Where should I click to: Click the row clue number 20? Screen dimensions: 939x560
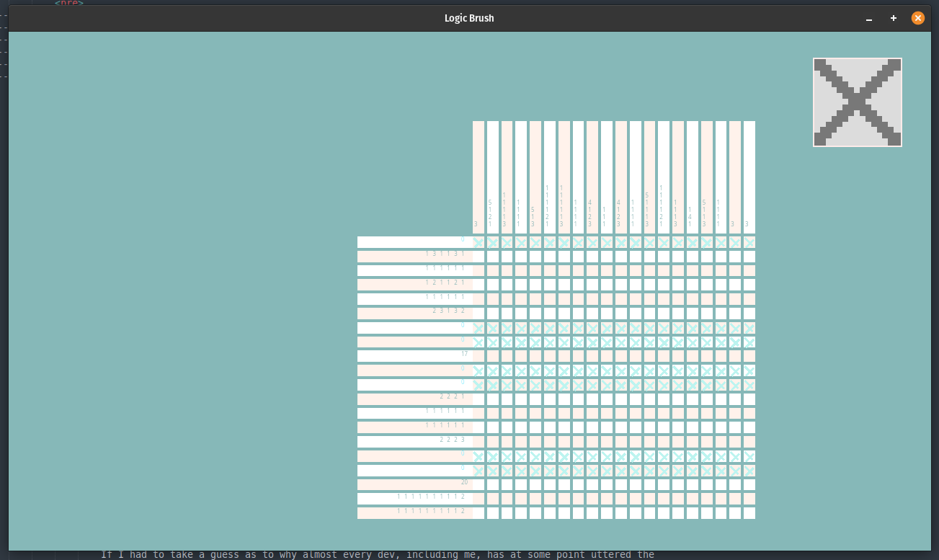click(464, 482)
